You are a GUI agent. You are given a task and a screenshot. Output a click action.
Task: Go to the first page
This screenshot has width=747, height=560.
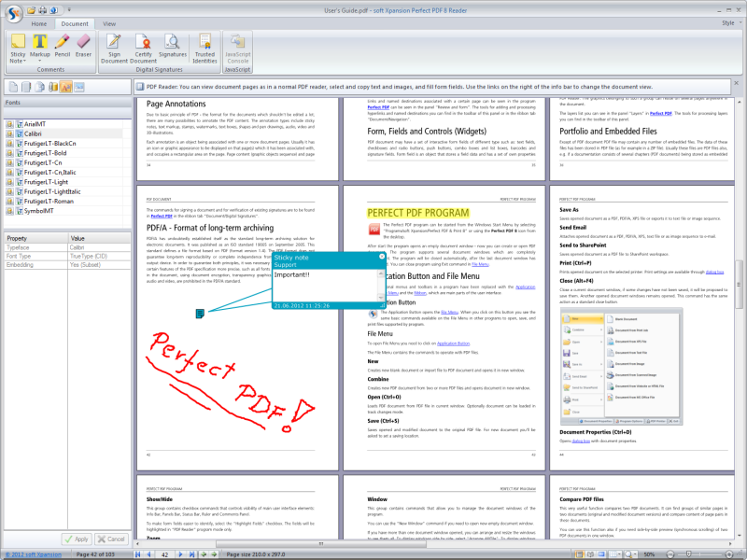137,554
